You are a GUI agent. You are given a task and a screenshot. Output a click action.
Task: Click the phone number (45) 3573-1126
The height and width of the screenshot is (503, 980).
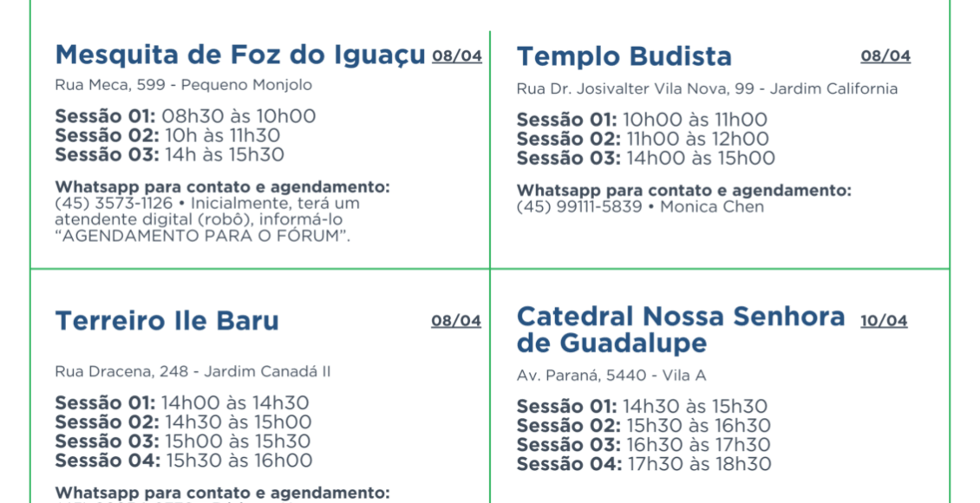114,203
